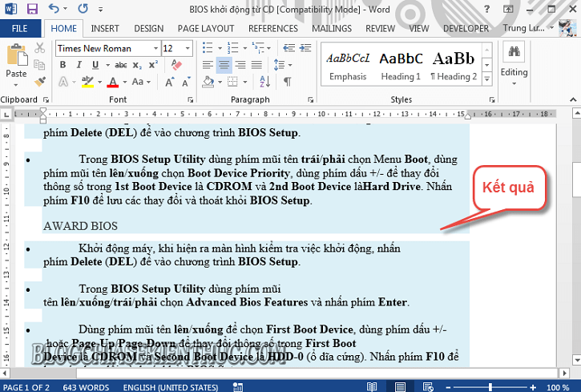Open line and paragraph spacing options

(279, 65)
